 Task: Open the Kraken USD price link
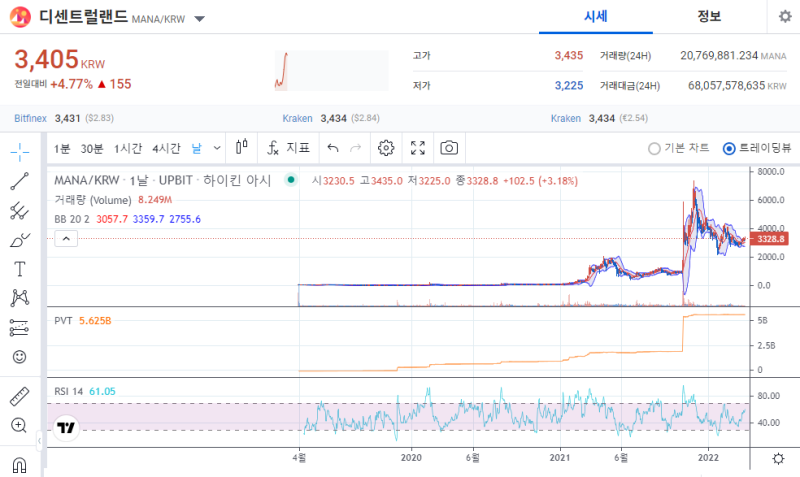(297, 118)
